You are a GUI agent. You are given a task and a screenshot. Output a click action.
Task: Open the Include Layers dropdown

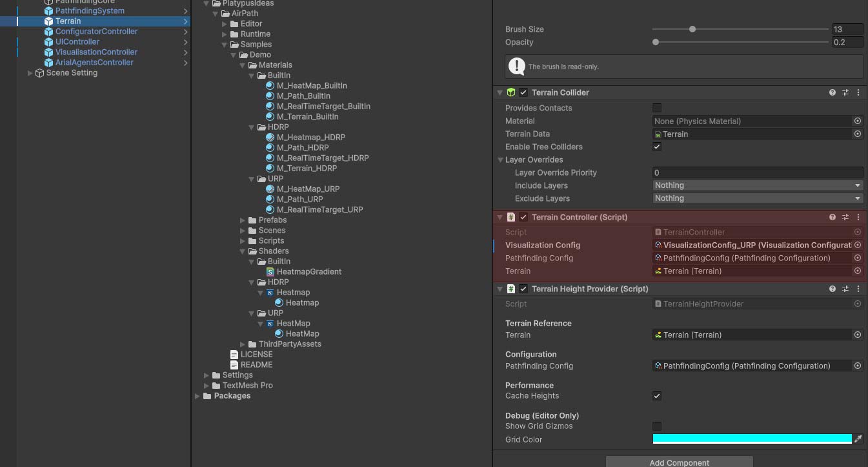[758, 185]
